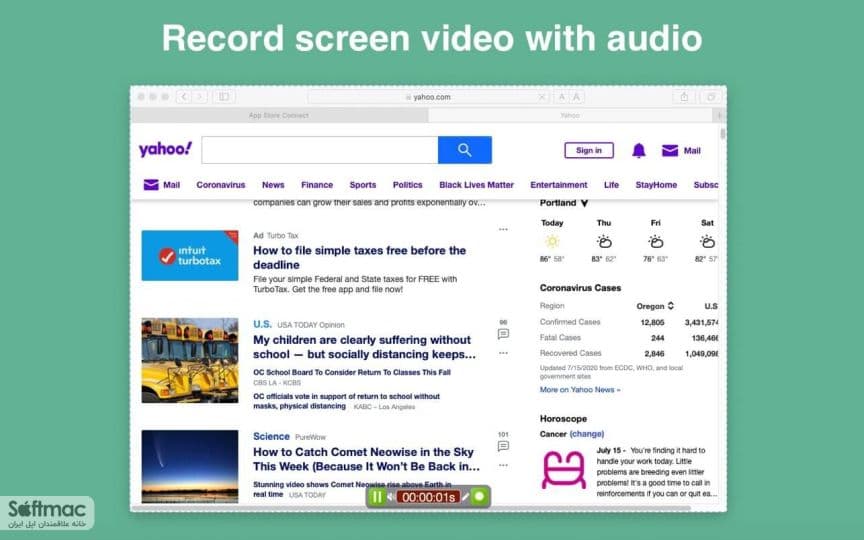Mute audio with the recorder speaker icon

click(x=391, y=497)
